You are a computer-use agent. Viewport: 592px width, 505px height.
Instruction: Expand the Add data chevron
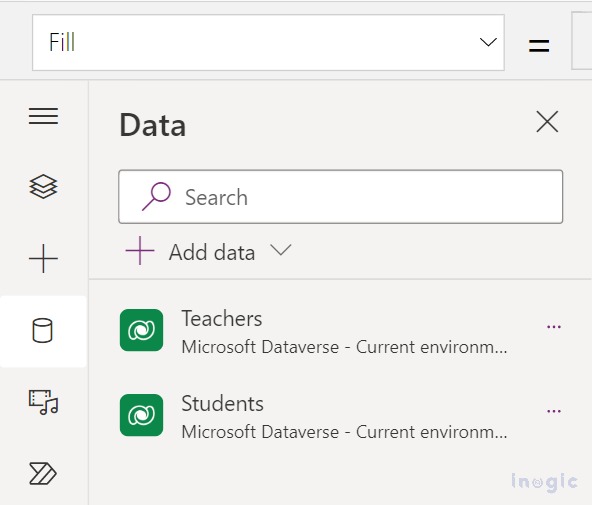click(281, 250)
